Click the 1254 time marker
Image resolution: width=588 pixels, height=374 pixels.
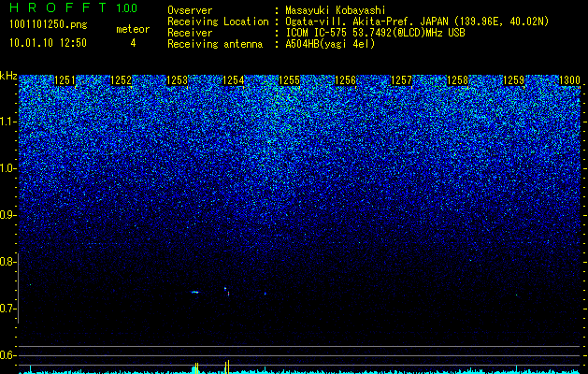pos(234,80)
